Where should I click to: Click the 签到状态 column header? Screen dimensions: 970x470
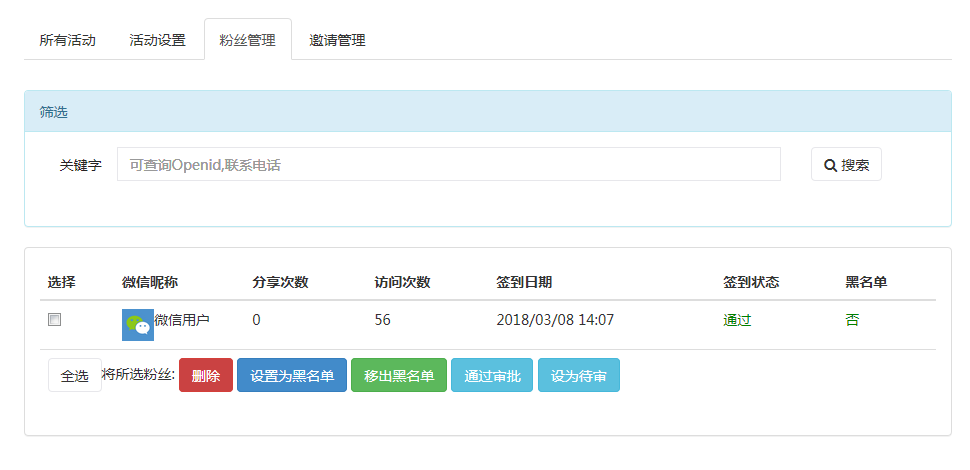[x=751, y=283]
